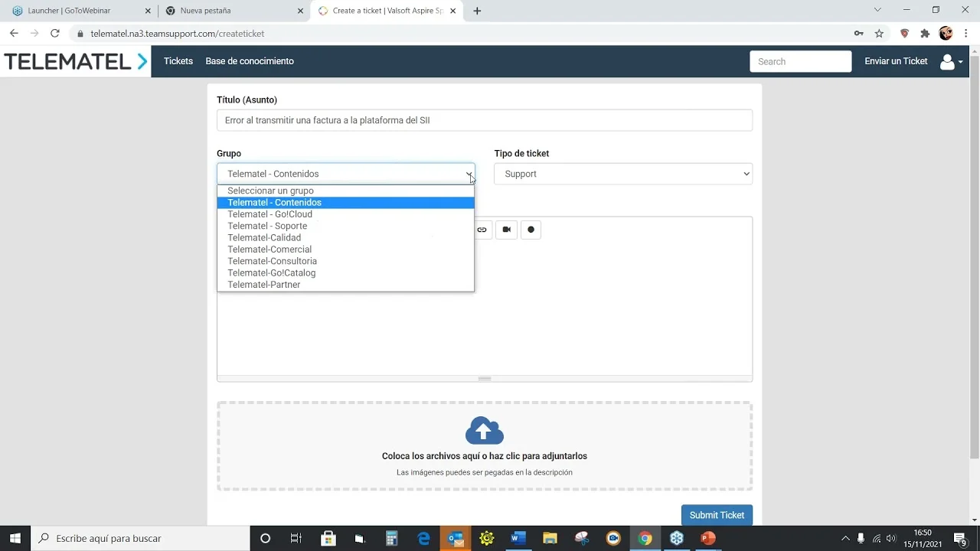Image resolution: width=980 pixels, height=551 pixels.
Task: Click the editor resize handle bar
Action: 485,378
